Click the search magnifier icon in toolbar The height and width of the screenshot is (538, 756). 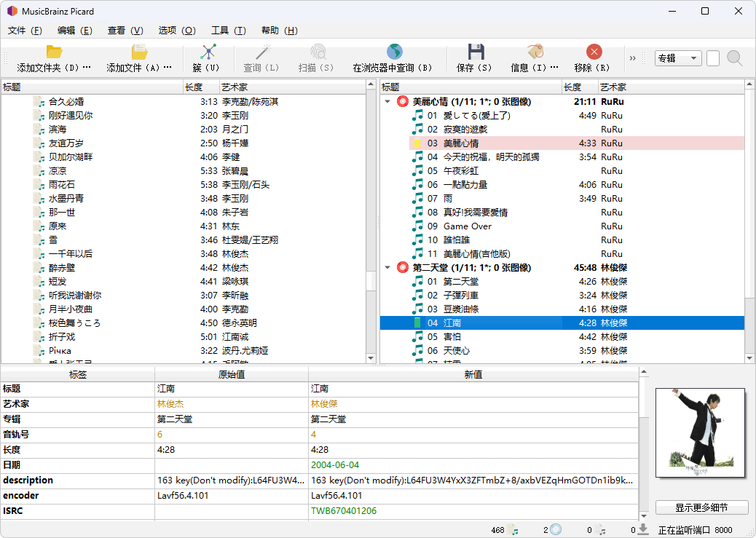734,58
